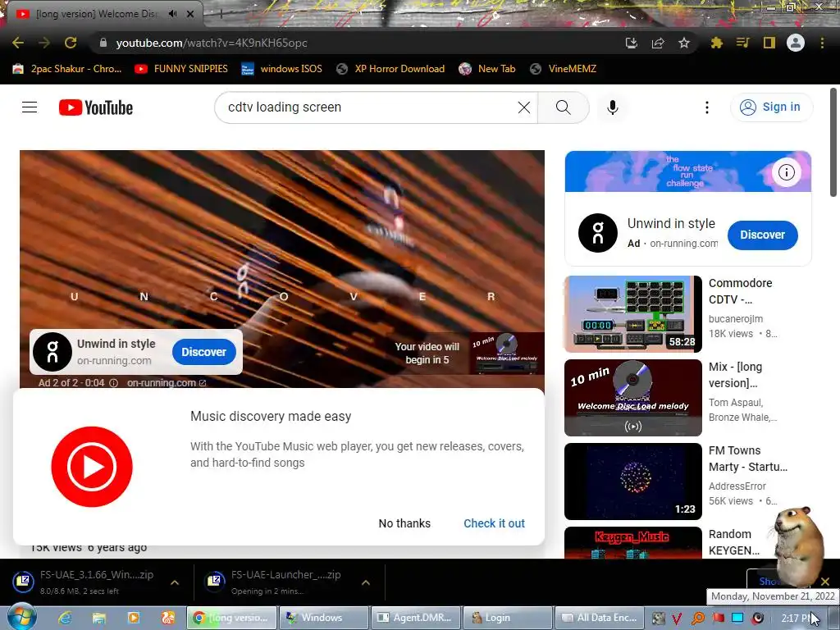Open the FUNNY SNIPPIES bookmark
Viewport: 840px width, 630px height.
pos(181,69)
